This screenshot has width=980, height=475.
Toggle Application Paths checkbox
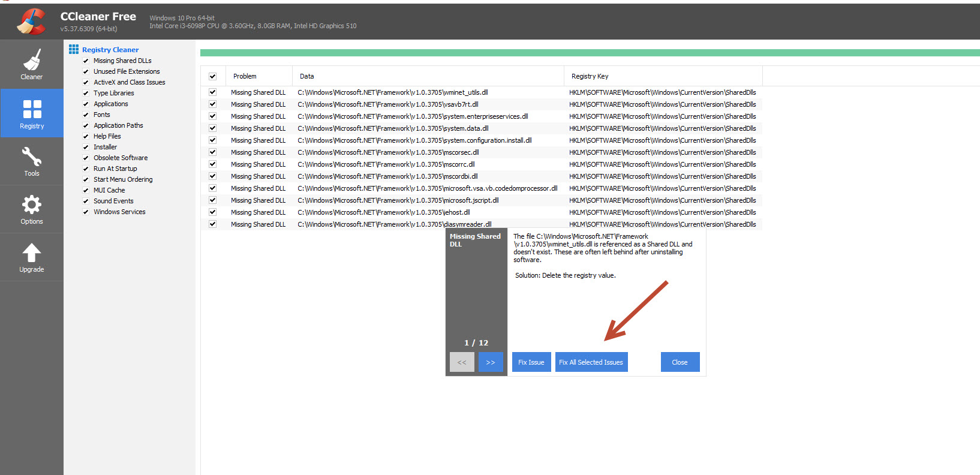pos(86,125)
